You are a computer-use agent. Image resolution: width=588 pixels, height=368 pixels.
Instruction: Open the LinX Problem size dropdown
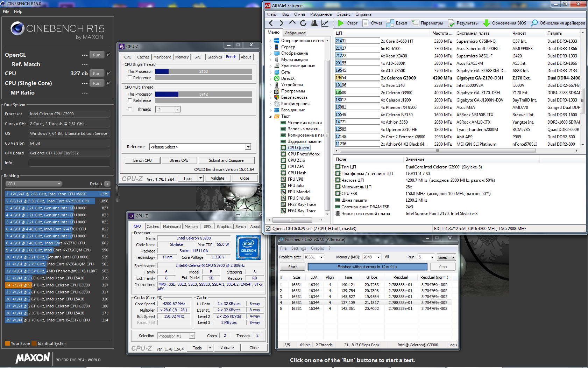click(321, 257)
